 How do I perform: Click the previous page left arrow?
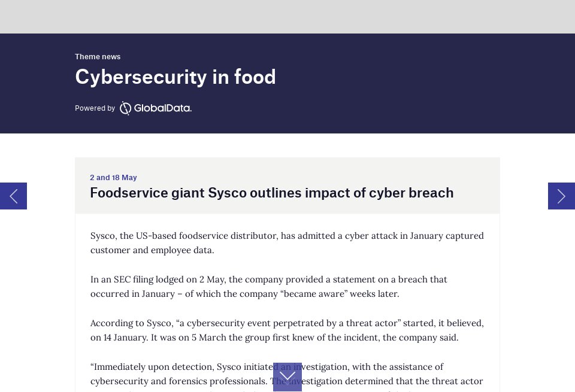pyautogui.click(x=13, y=196)
